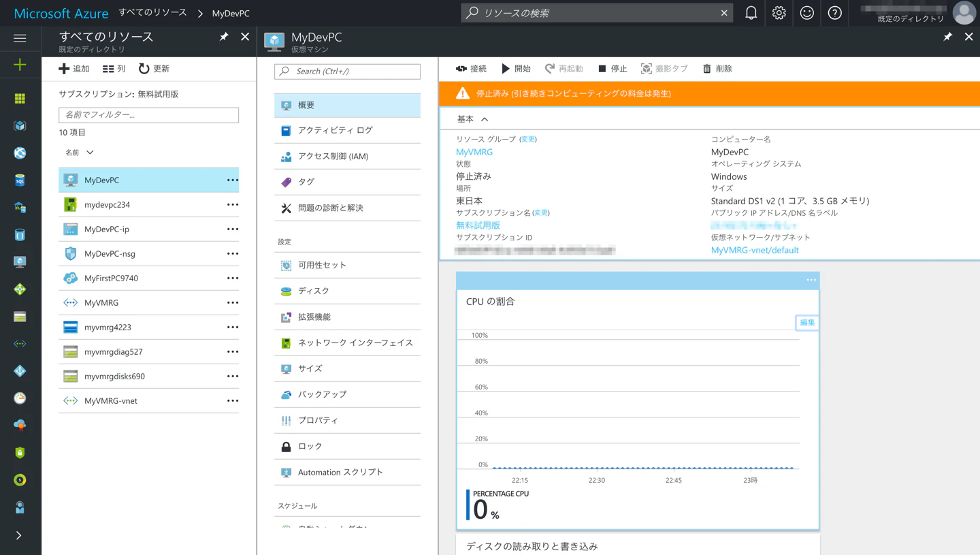The width and height of the screenshot is (980, 555).
Task: Click the feedback smiley icon
Action: (x=806, y=13)
